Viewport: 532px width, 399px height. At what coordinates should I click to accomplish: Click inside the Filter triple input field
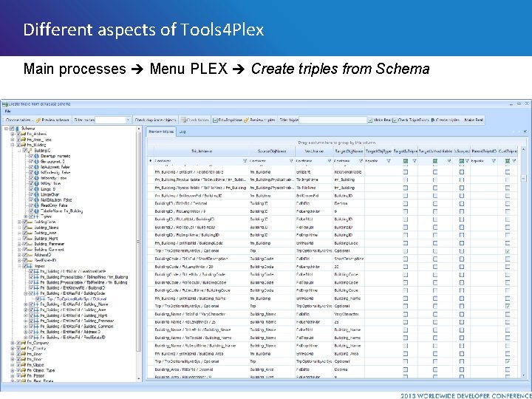pyautogui.click(x=332, y=120)
